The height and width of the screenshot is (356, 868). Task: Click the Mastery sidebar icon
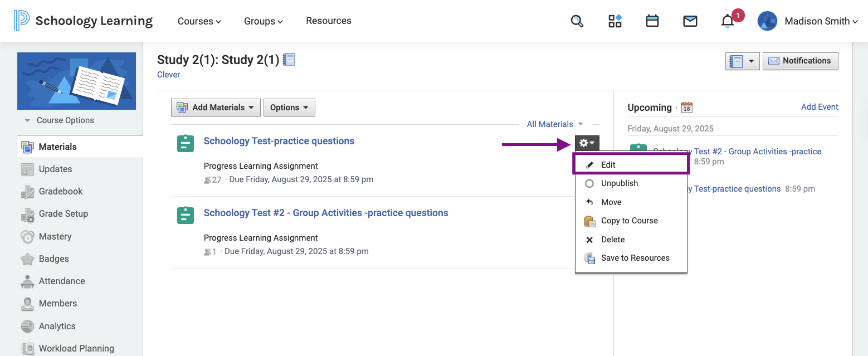(x=27, y=237)
